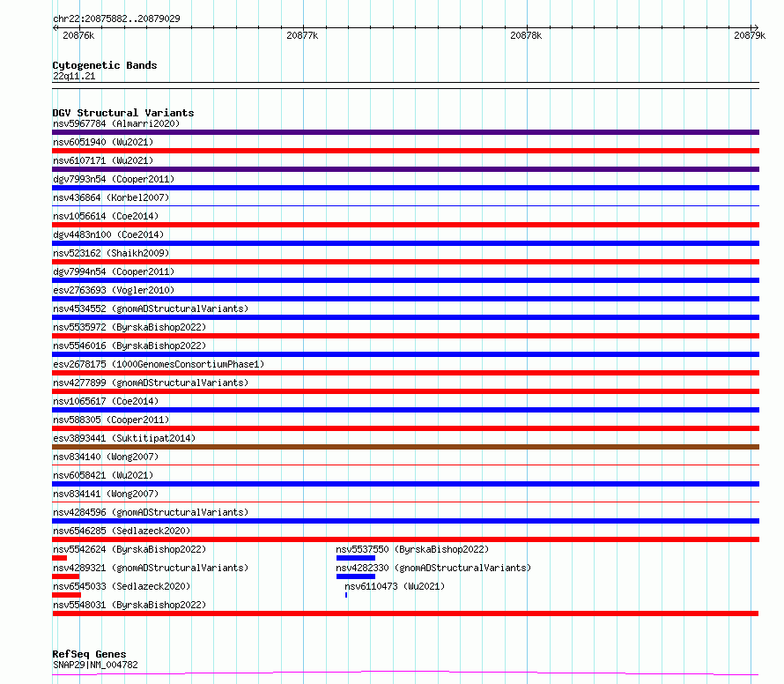Click the thin blue line under nsv436864

pos(405,205)
